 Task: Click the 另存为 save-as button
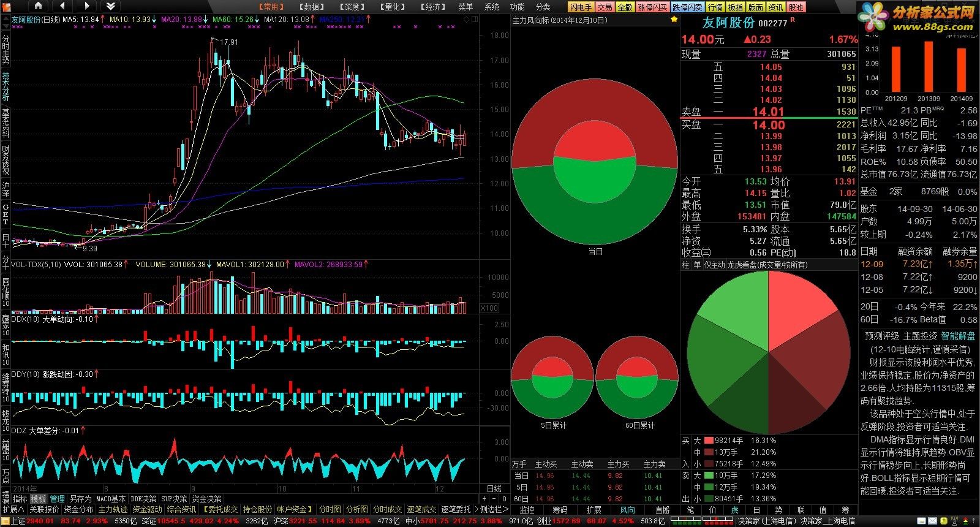click(80, 499)
